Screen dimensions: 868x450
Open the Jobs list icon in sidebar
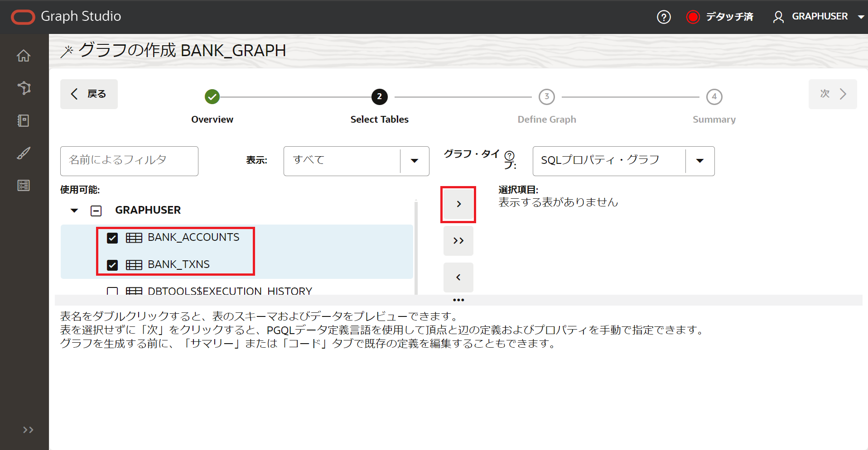[x=24, y=186]
